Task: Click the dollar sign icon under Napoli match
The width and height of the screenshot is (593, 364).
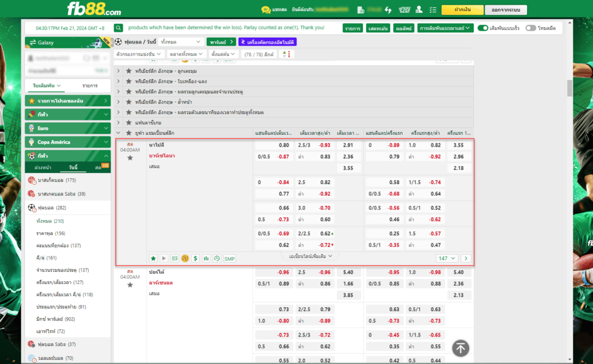Action: pyautogui.click(x=196, y=259)
